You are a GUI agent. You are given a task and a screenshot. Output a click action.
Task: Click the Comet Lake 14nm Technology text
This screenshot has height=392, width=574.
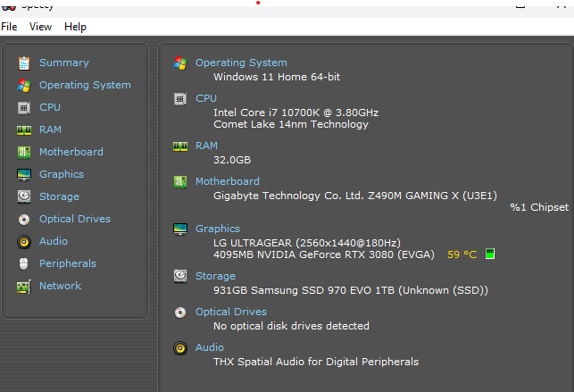[291, 124]
